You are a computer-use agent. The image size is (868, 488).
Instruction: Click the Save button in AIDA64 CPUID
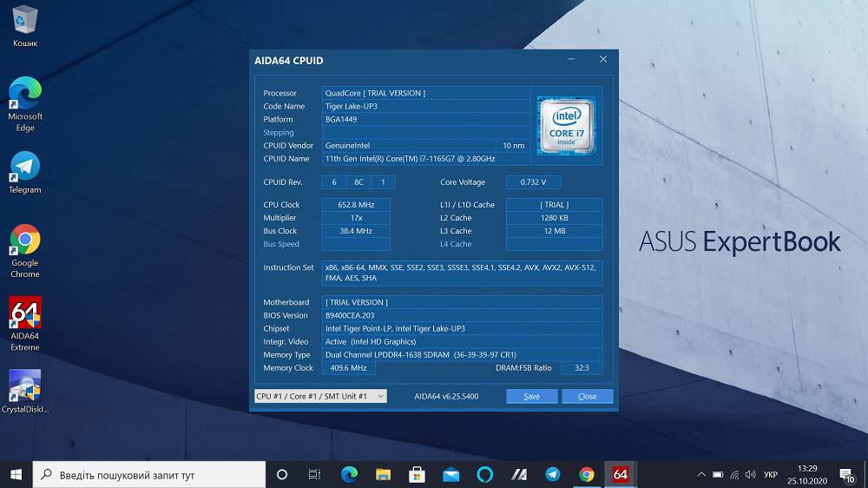coord(531,396)
